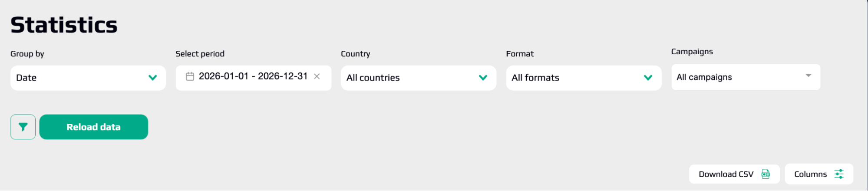Screen dimensions: 868x191
Task: Click the calendar icon in the period field
Action: click(x=190, y=77)
